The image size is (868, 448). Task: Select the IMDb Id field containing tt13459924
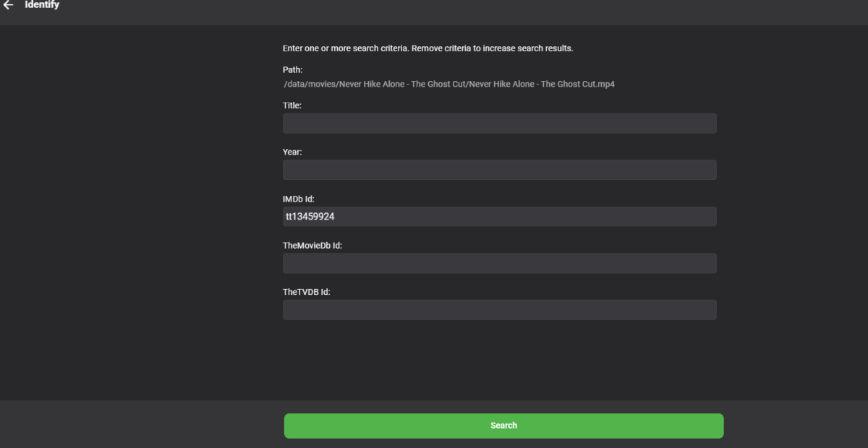click(499, 217)
